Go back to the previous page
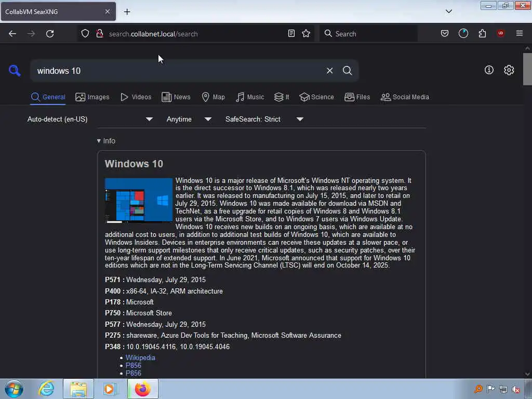Viewport: 532px width, 399px height. [12, 34]
